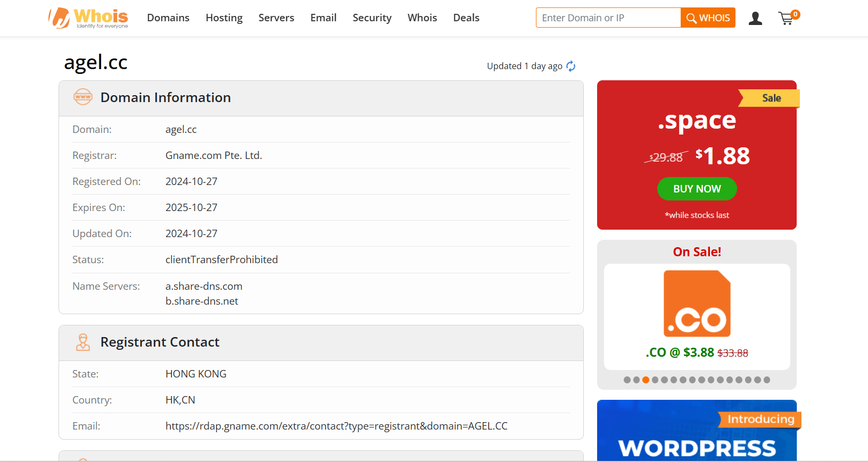
Task: Click the $1.88 sale price
Action: pyautogui.click(x=723, y=156)
